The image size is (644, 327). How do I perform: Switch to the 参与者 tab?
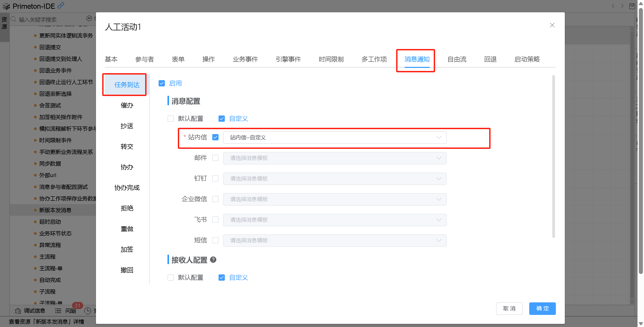[145, 59]
